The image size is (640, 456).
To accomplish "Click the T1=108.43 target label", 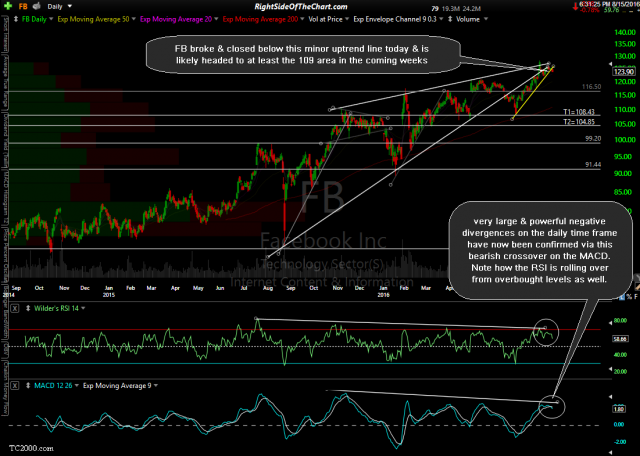I will 579,112.
